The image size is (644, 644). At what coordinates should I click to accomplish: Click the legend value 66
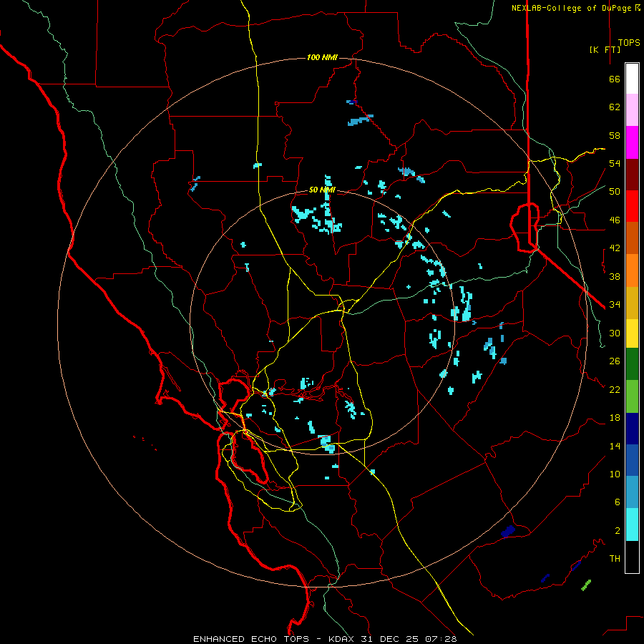point(615,79)
